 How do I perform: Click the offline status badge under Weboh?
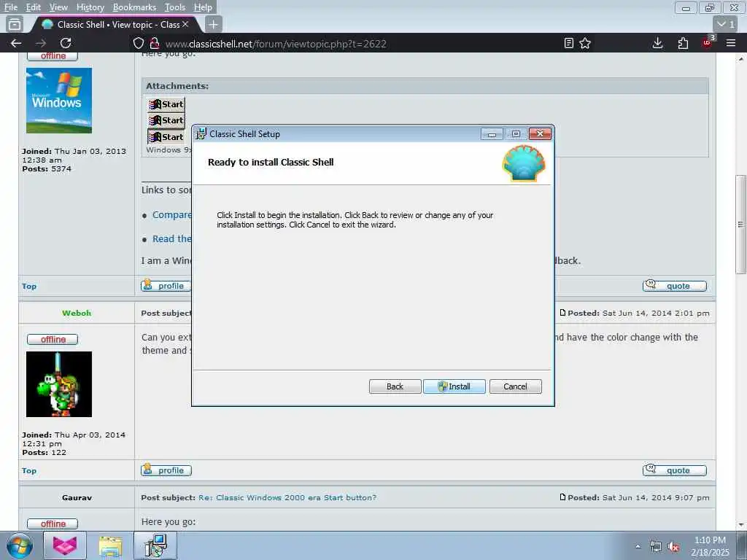(x=53, y=339)
